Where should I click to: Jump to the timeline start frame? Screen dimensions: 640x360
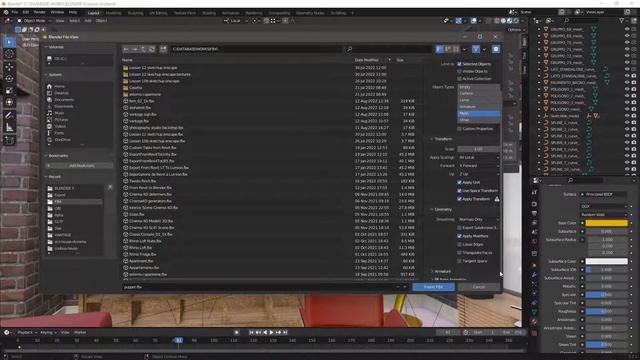(x=251, y=332)
